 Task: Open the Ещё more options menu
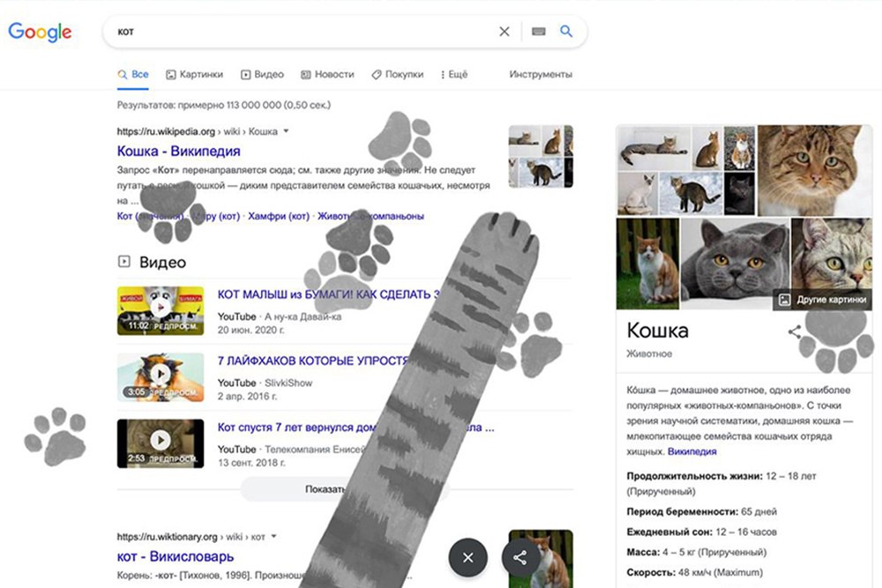pos(453,75)
